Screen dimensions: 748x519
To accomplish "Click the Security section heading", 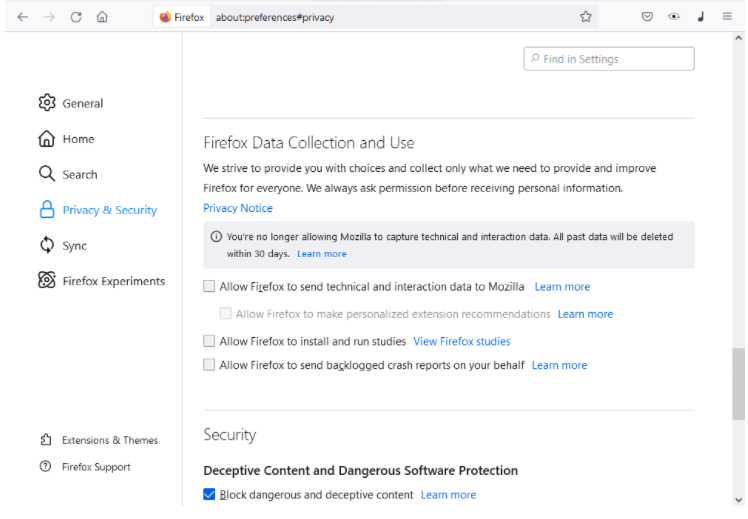I will 229,435.
